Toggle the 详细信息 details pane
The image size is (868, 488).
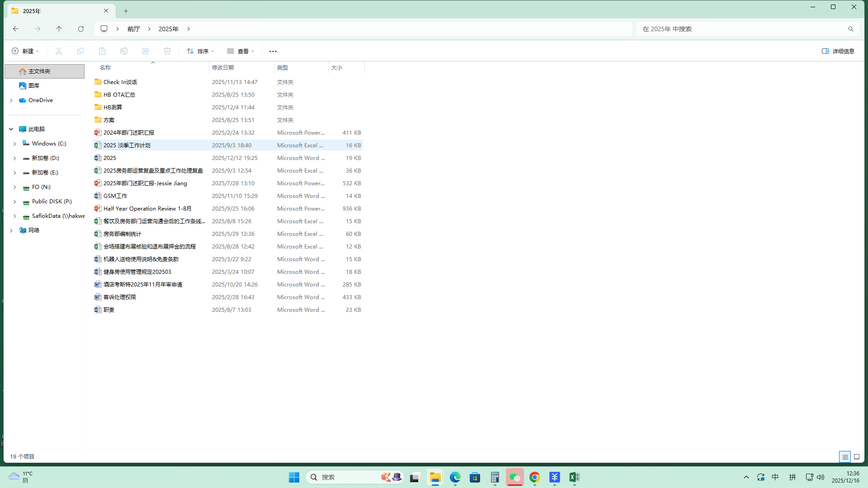click(838, 51)
